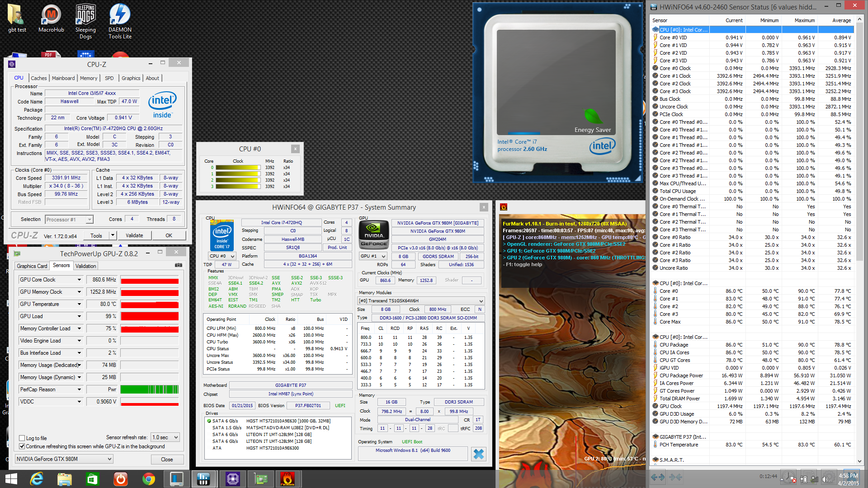Viewport: 868px width, 488px height.
Task: Click the blue X close icon in System Summary
Action: pos(478,454)
